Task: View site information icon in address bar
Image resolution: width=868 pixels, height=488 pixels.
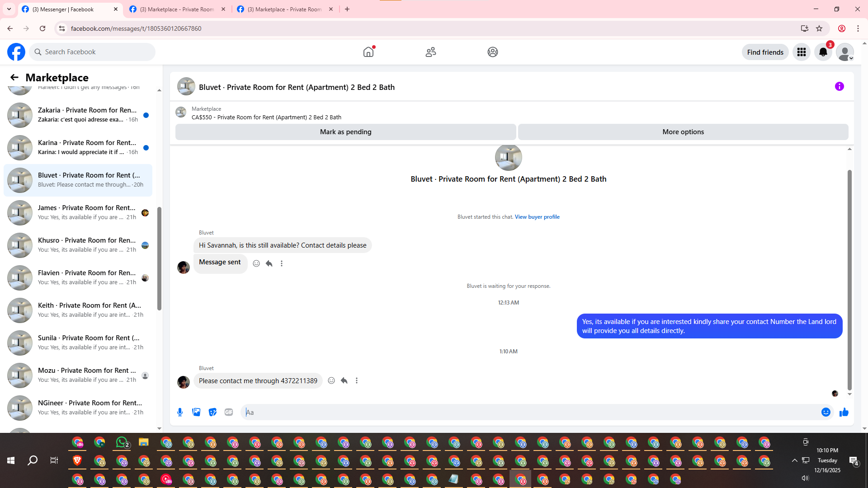Action: pyautogui.click(x=62, y=28)
